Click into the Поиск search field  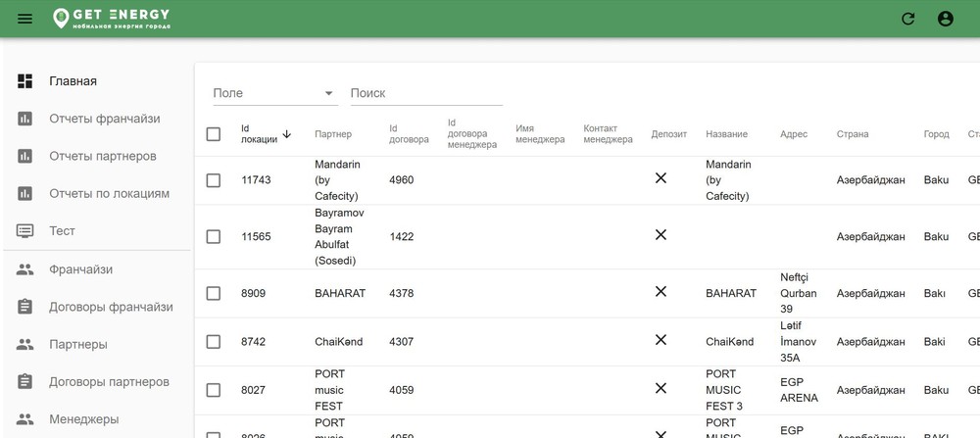(x=425, y=93)
